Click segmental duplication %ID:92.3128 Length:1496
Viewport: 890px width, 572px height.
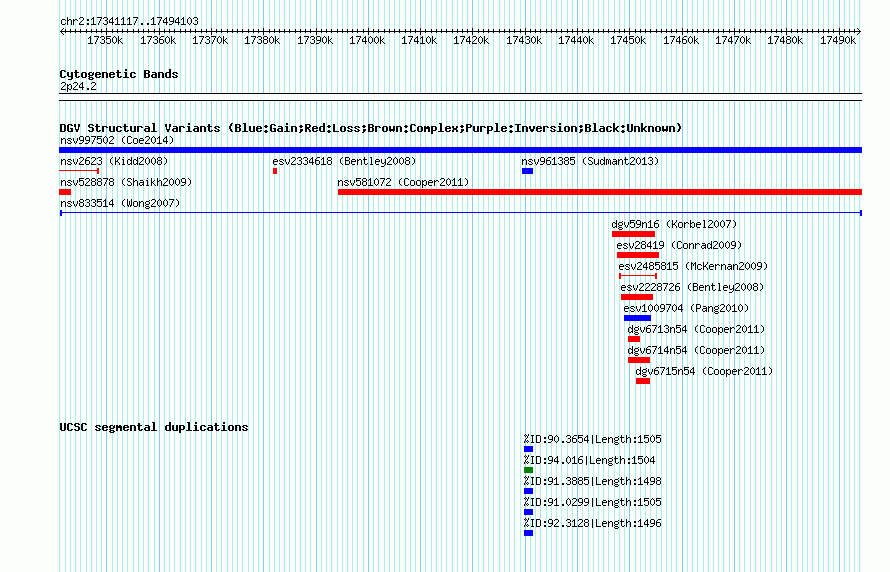pos(593,523)
